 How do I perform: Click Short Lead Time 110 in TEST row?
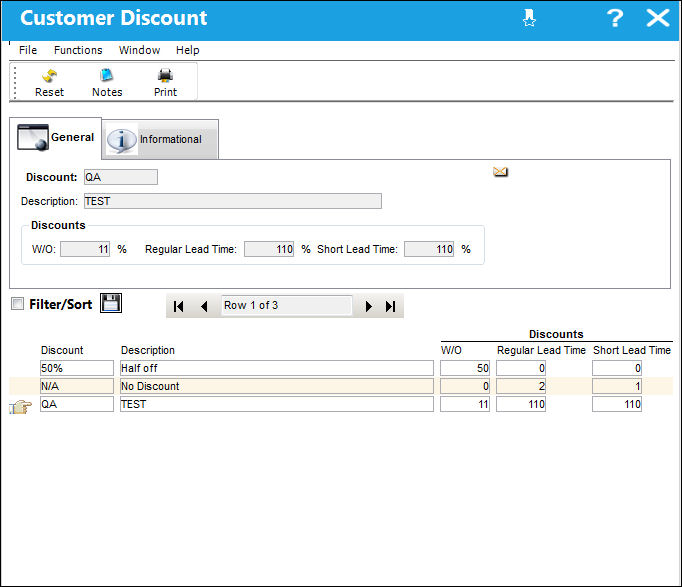click(x=617, y=404)
